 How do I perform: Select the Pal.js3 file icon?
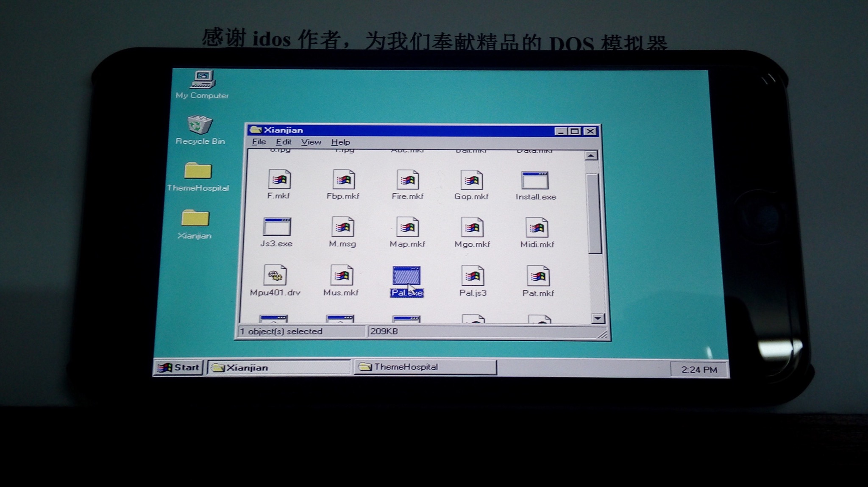click(x=473, y=276)
